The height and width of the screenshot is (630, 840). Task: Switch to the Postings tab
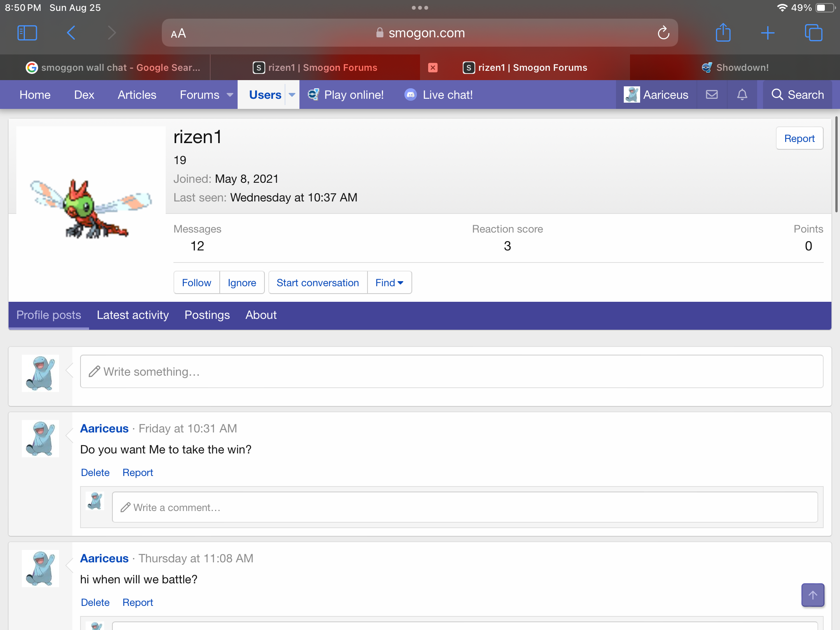point(207,315)
